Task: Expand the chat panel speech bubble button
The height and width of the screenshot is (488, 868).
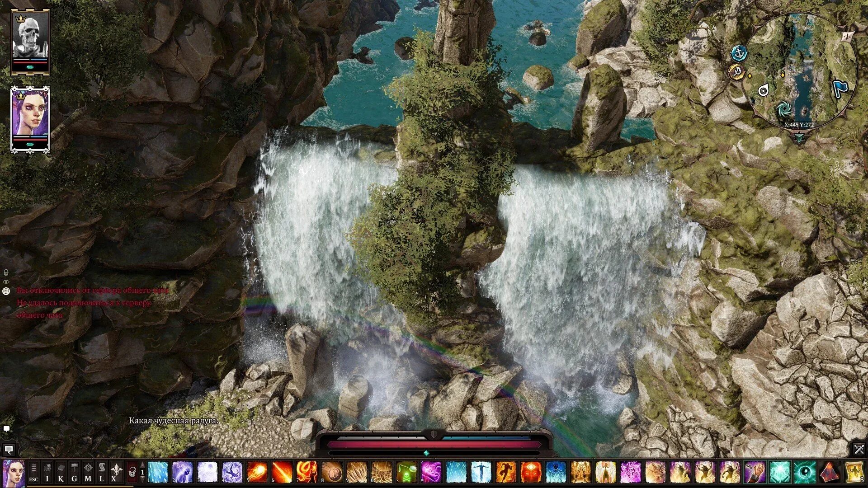Action: [9, 449]
